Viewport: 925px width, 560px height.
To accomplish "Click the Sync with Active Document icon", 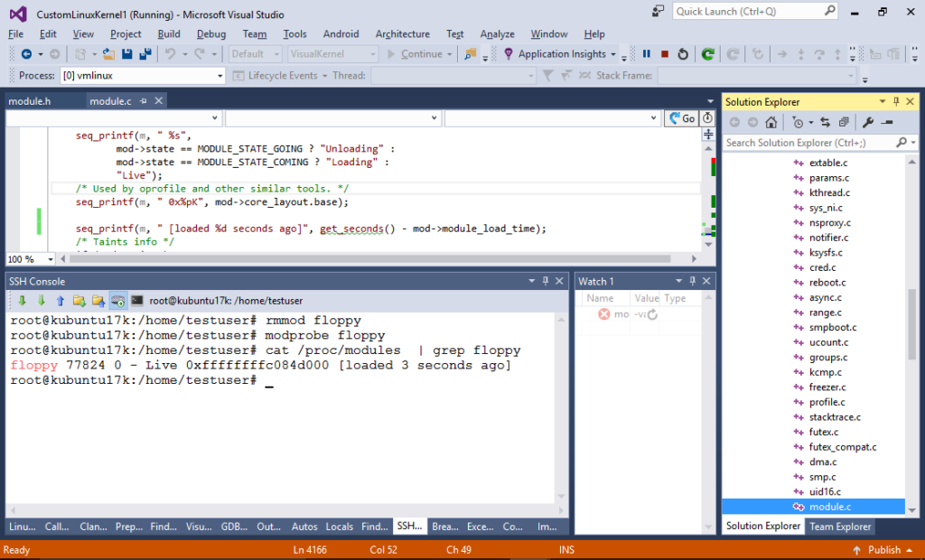I will [x=826, y=122].
